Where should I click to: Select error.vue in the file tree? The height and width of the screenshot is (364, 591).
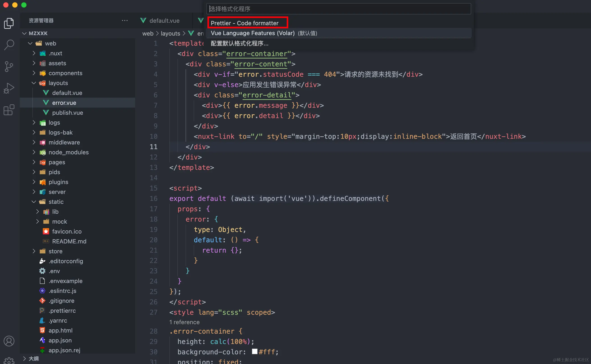pos(77,103)
